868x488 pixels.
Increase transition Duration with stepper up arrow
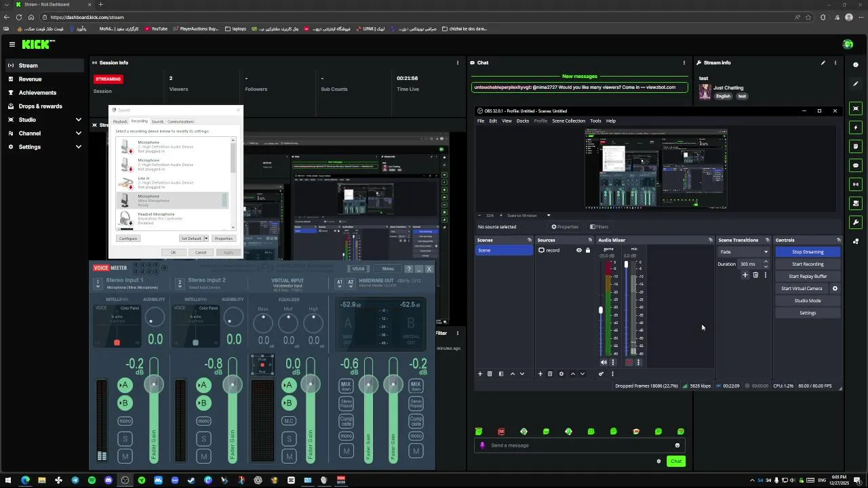click(x=766, y=262)
